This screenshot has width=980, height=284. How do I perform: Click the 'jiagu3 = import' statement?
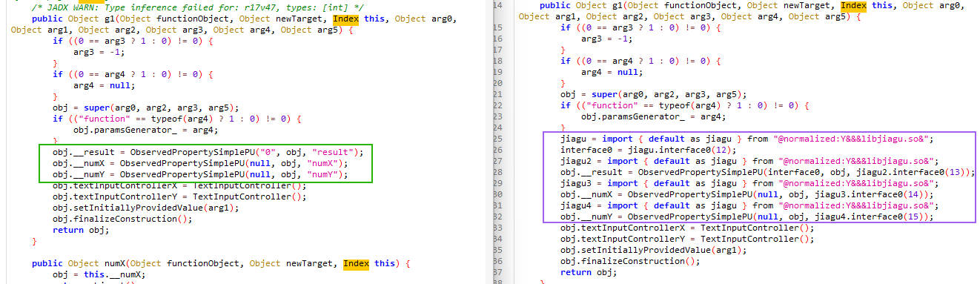point(748,183)
